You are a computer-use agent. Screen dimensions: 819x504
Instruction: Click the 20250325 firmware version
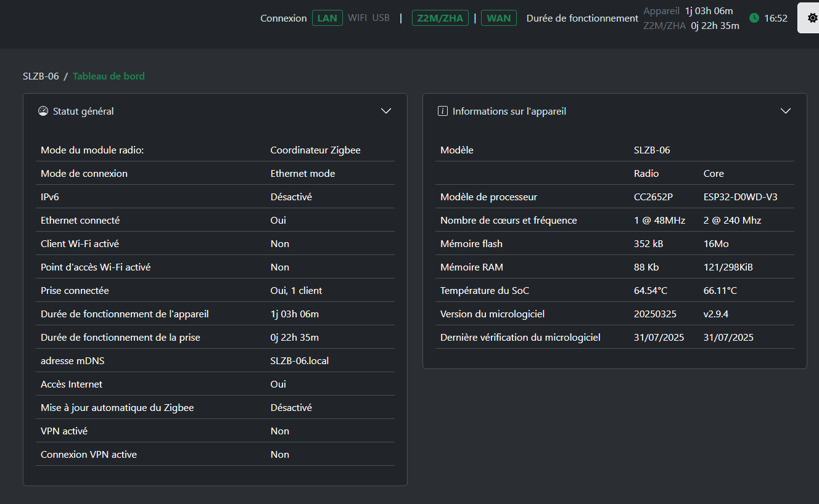pos(655,314)
